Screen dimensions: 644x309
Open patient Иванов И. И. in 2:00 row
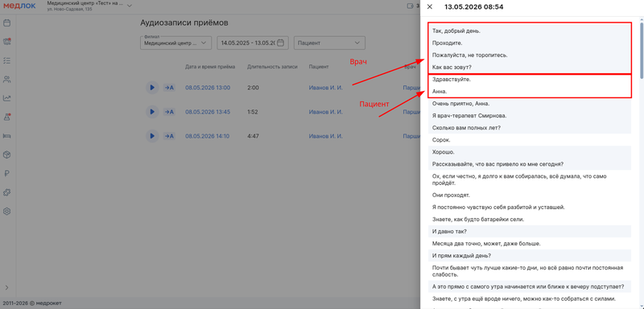tap(325, 88)
